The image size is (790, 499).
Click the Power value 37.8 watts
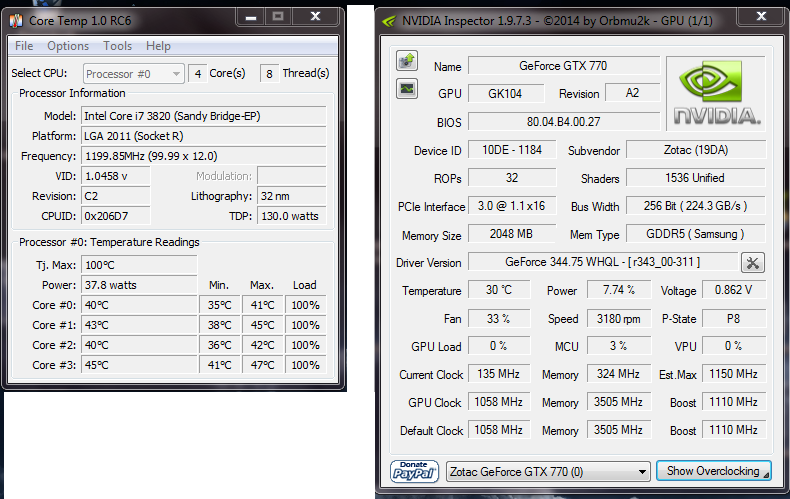coord(139,285)
